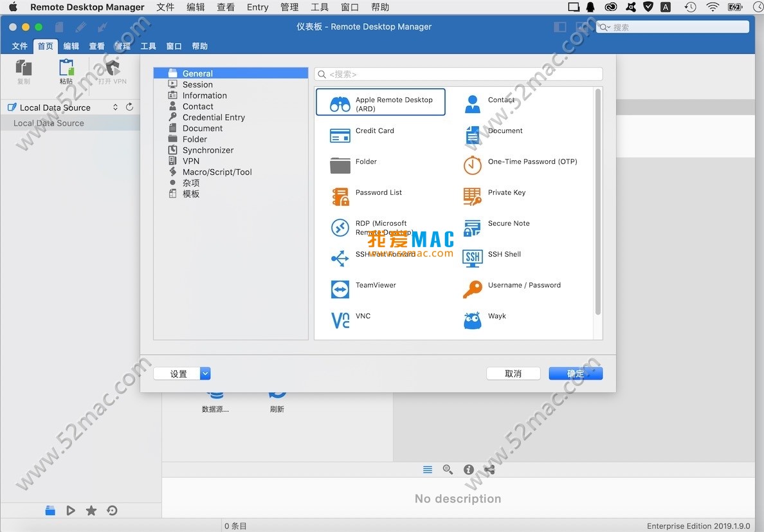This screenshot has width=764, height=532.
Task: Select the Apple Remote Desktop (ARD) entry icon
Action: (340, 104)
